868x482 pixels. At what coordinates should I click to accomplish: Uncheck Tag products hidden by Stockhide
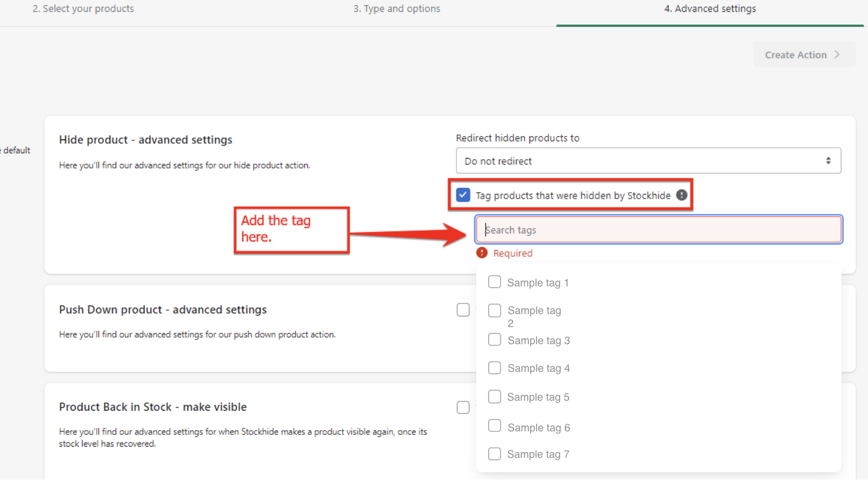463,195
